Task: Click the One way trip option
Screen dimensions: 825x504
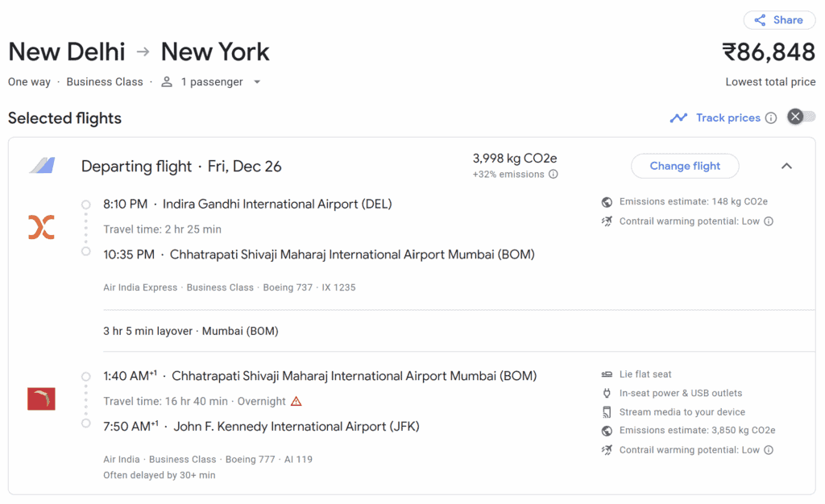Action: pos(29,81)
